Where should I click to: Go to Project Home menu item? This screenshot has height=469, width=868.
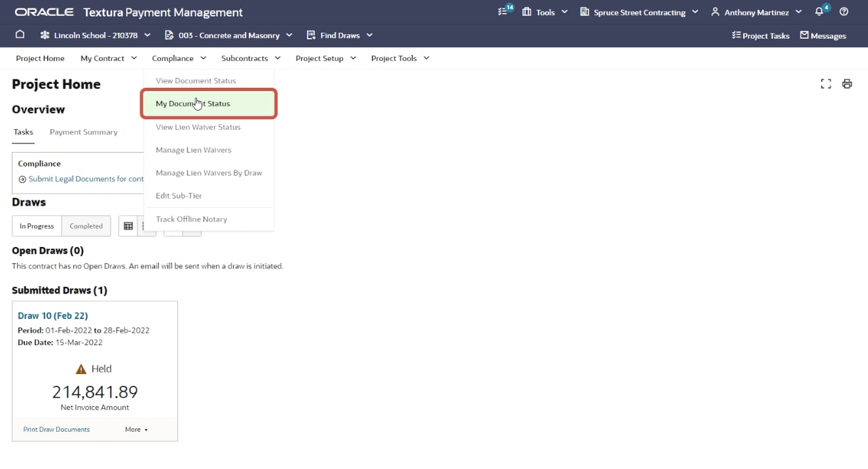tap(40, 58)
